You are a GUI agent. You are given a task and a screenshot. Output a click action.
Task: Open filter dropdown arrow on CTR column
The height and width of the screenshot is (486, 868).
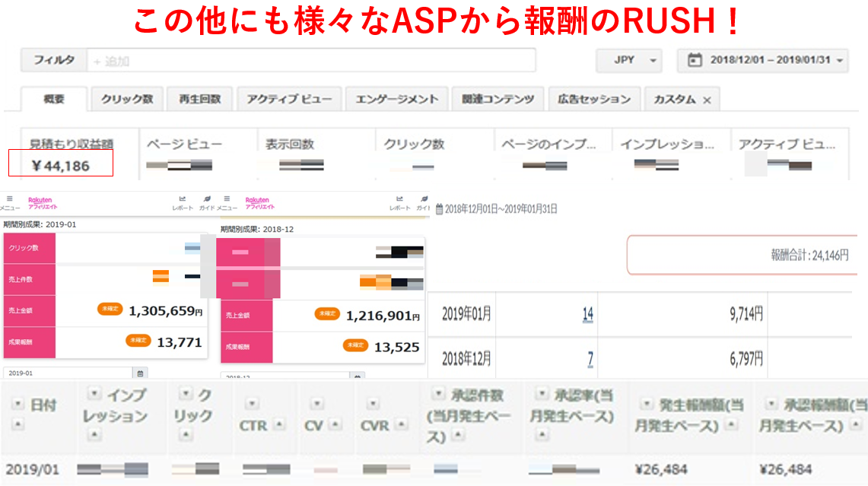tap(252, 404)
